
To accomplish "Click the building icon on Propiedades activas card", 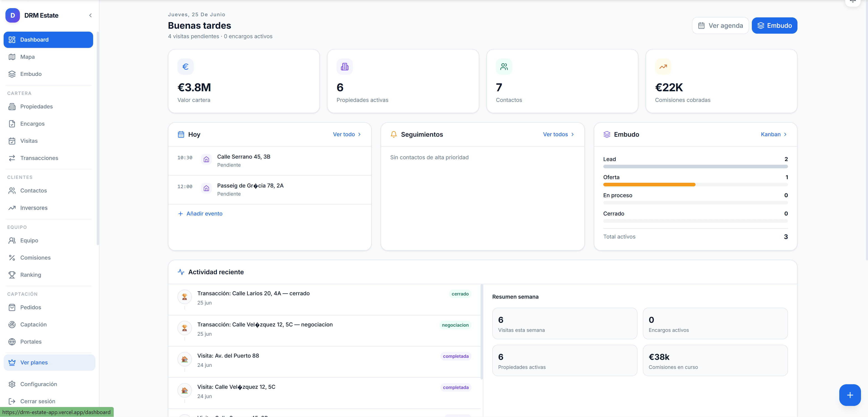I will coord(344,67).
